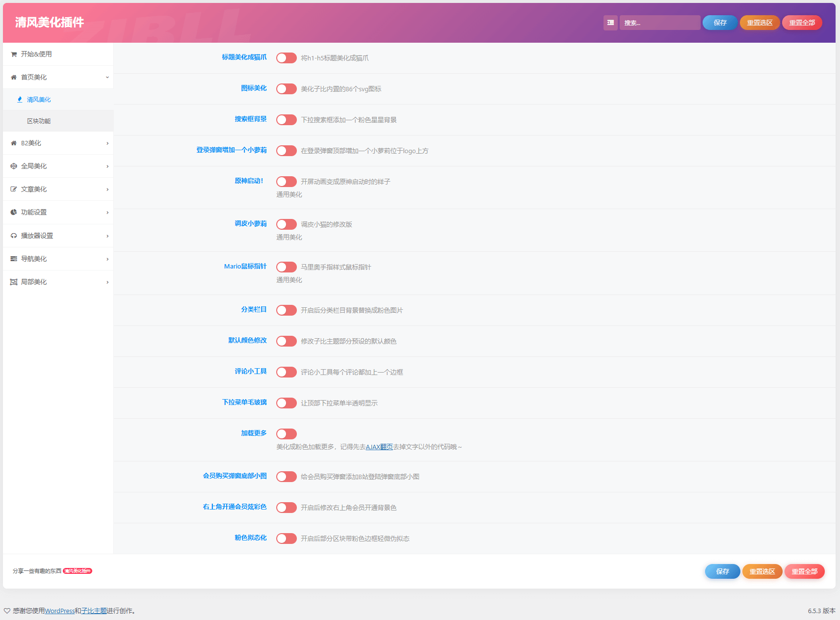
Task: Enable the 图标美化 switch
Action: 287,89
